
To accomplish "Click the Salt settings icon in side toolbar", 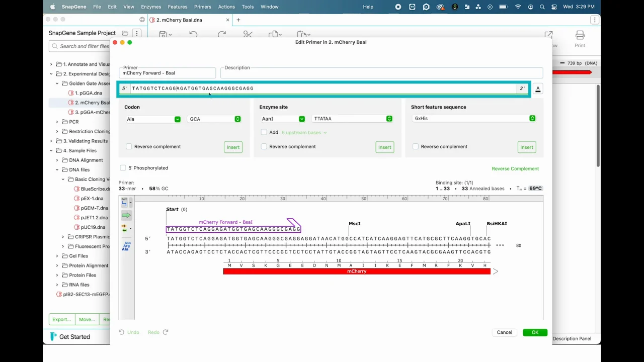I will tap(124, 202).
